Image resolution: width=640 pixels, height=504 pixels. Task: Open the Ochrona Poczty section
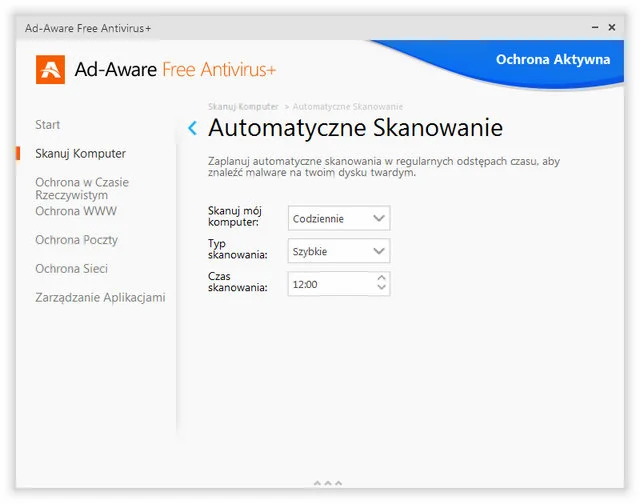(76, 240)
